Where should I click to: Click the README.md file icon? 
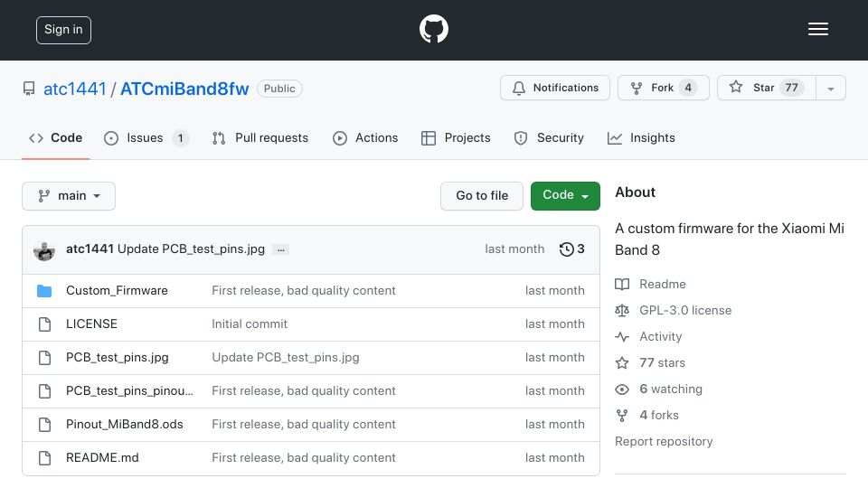pyautogui.click(x=45, y=458)
